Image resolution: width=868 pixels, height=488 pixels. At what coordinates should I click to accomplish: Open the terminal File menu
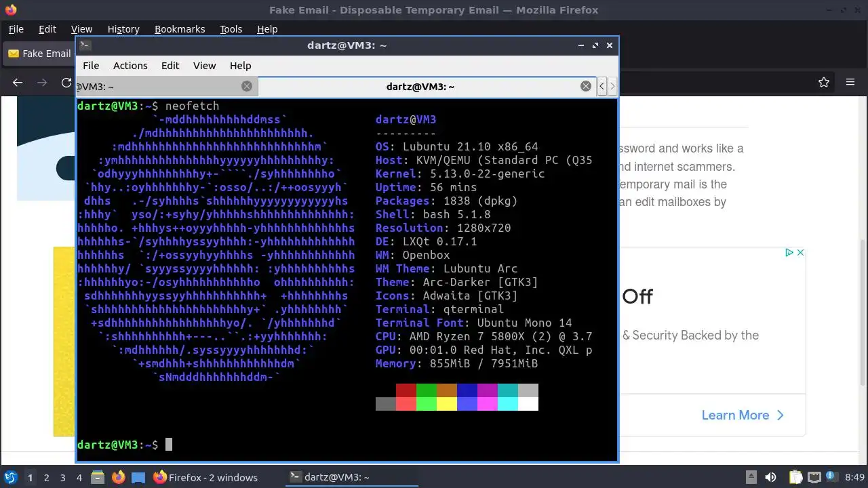click(x=91, y=66)
